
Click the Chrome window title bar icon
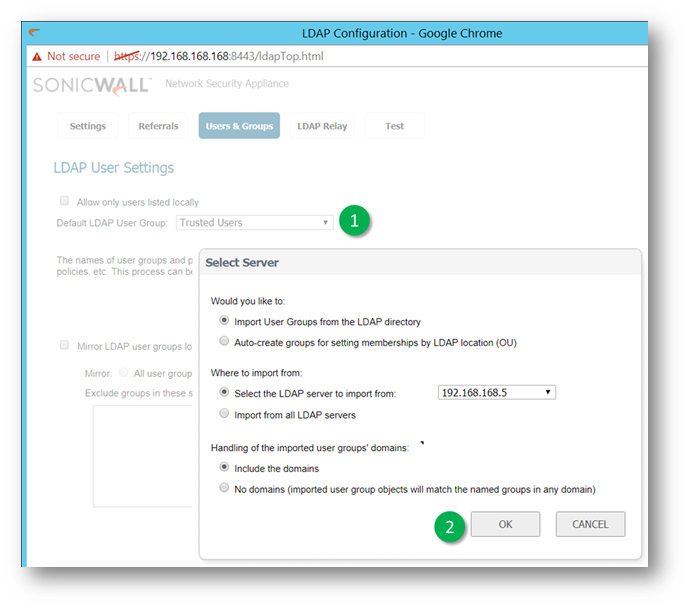(36, 34)
